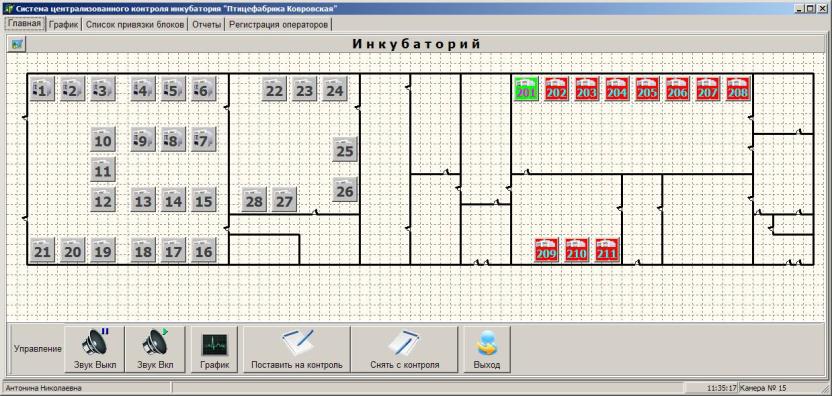Select green incubator chamber 201
Image resolution: width=832 pixels, height=396 pixels.
click(x=526, y=89)
